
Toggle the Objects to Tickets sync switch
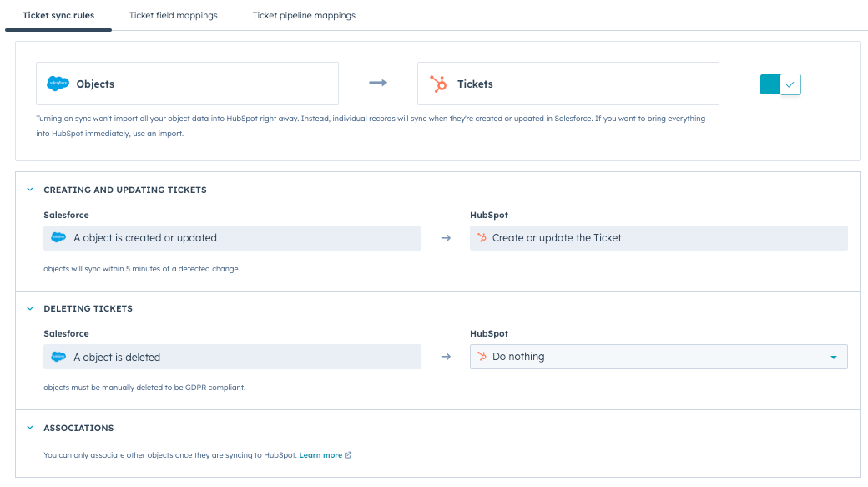780,84
